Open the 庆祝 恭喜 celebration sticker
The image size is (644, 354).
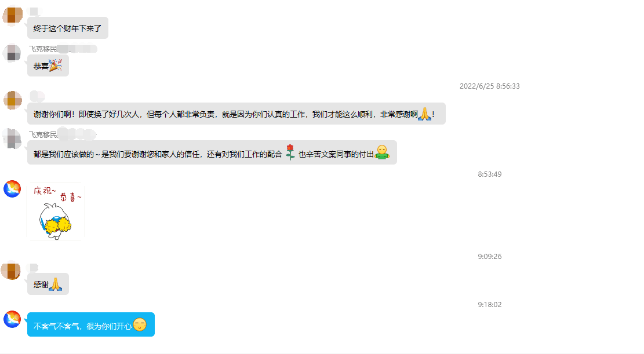point(56,211)
